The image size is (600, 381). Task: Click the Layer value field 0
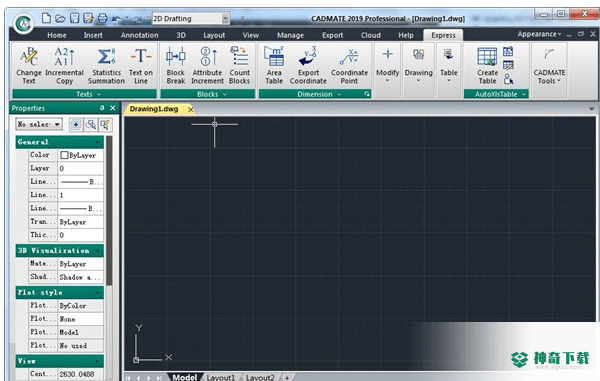(x=80, y=168)
